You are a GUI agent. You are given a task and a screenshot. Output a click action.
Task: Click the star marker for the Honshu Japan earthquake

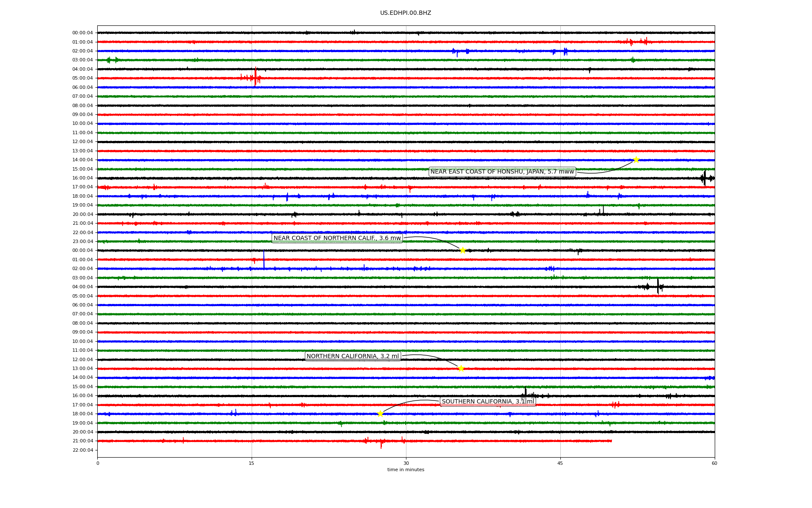point(636,160)
